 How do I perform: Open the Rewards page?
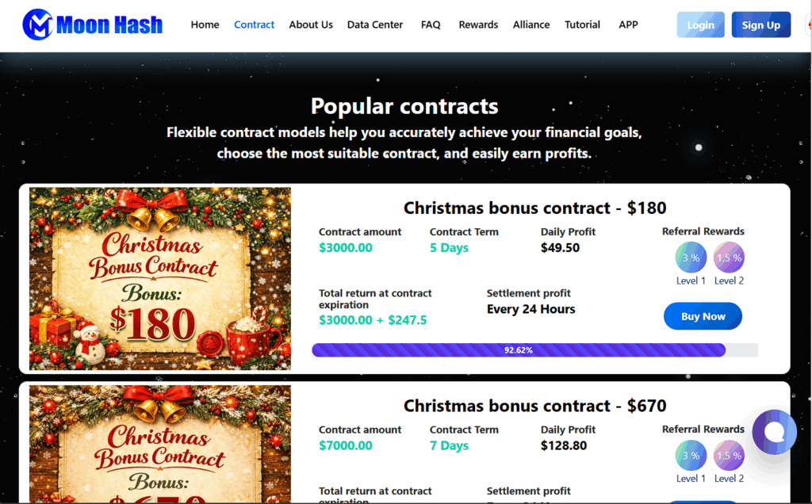[478, 25]
